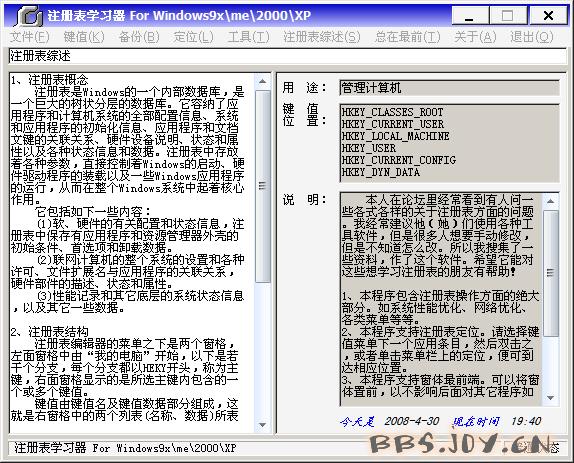Screen dimensions: 574x463
Task: Open the 关于(A) about menu
Action: 475,37
